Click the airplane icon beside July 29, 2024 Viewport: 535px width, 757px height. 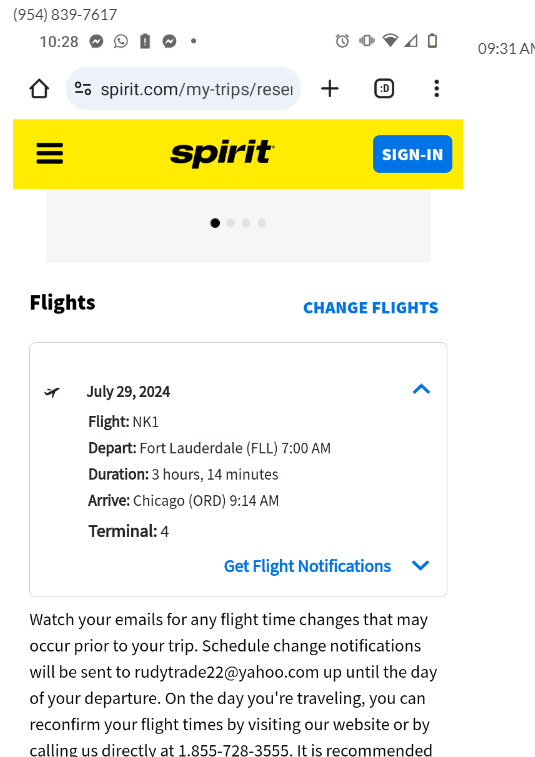click(x=52, y=393)
